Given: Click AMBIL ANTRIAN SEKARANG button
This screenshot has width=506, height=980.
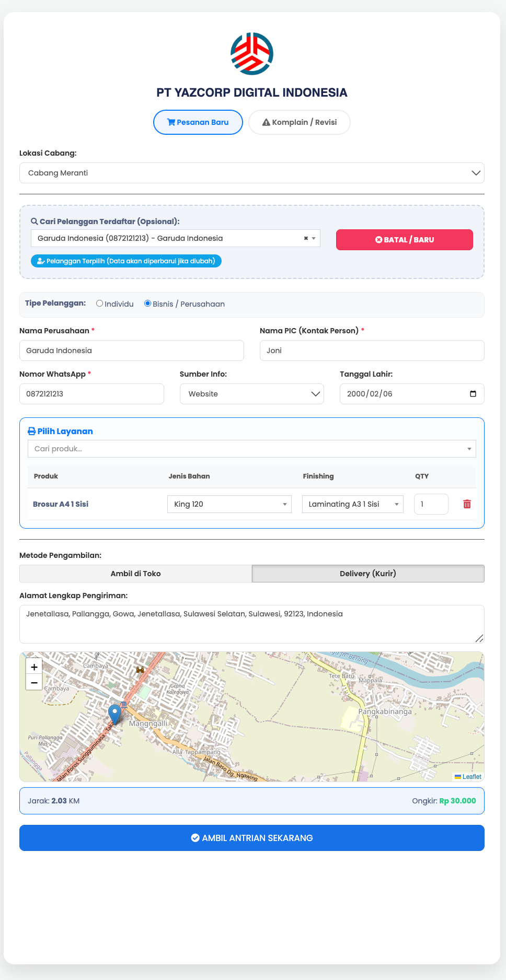Looking at the screenshot, I should [x=252, y=838].
